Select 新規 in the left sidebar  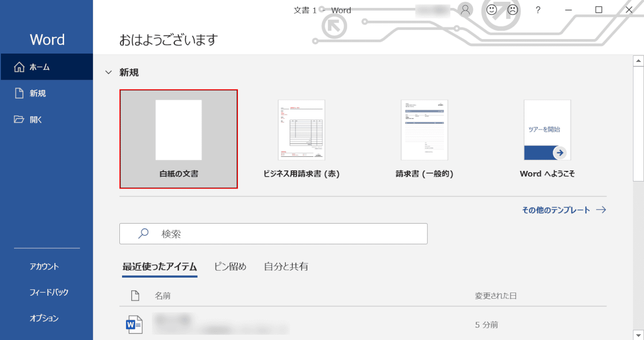(46, 93)
